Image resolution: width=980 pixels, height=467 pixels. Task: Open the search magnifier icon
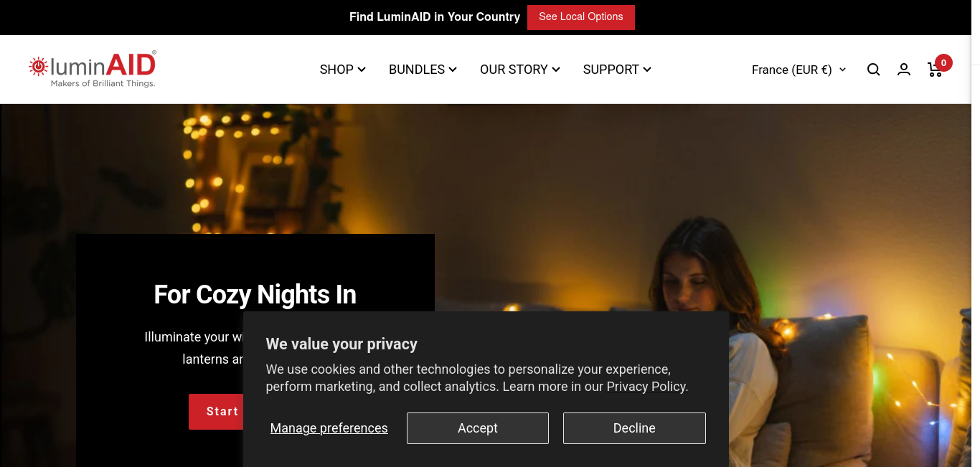click(x=873, y=70)
